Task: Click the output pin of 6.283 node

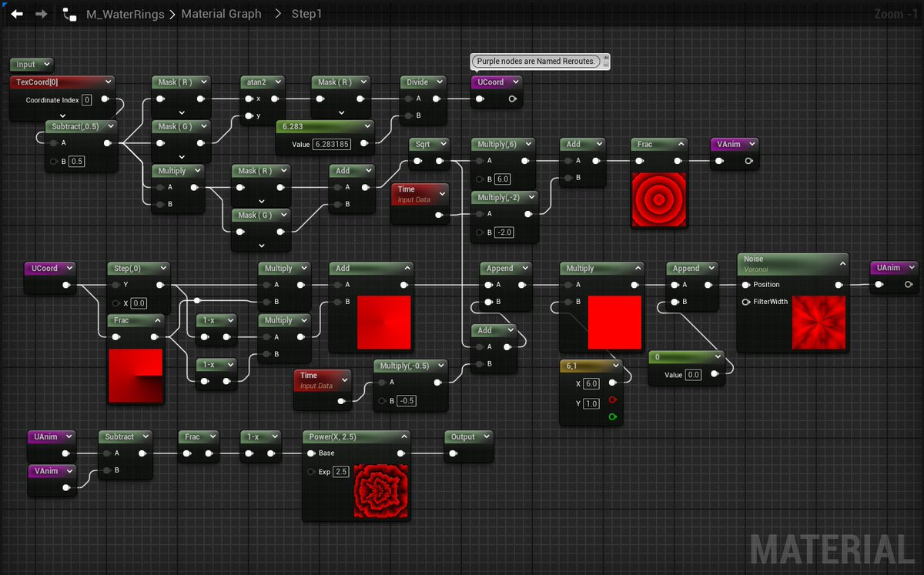Action: [x=364, y=144]
